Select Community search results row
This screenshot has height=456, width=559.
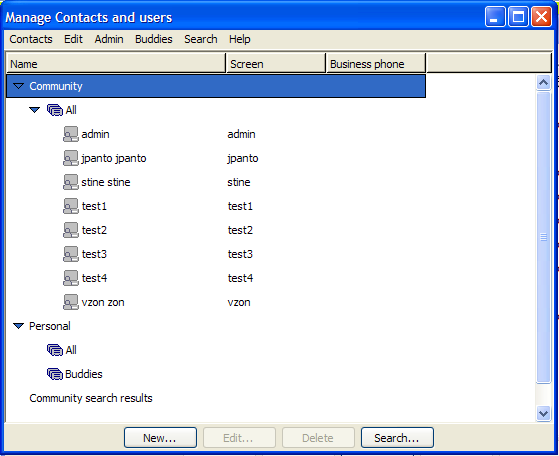tap(91, 398)
